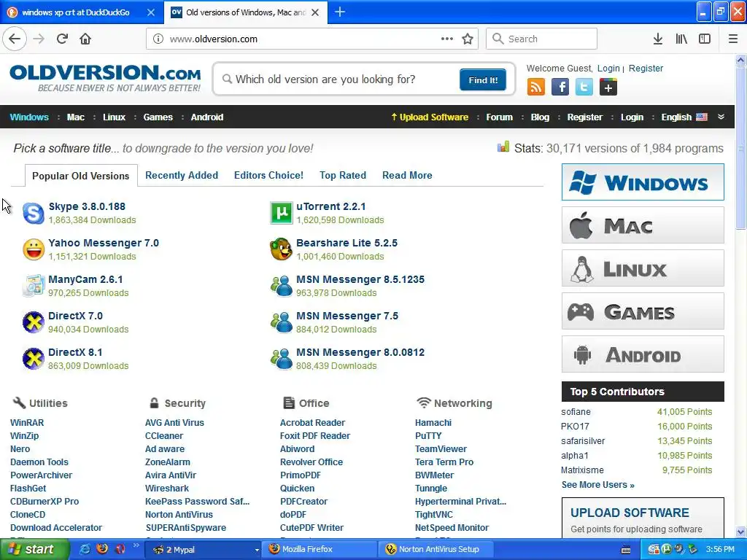The image size is (747, 560).
Task: Open the browser home page icon
Action: [85, 39]
